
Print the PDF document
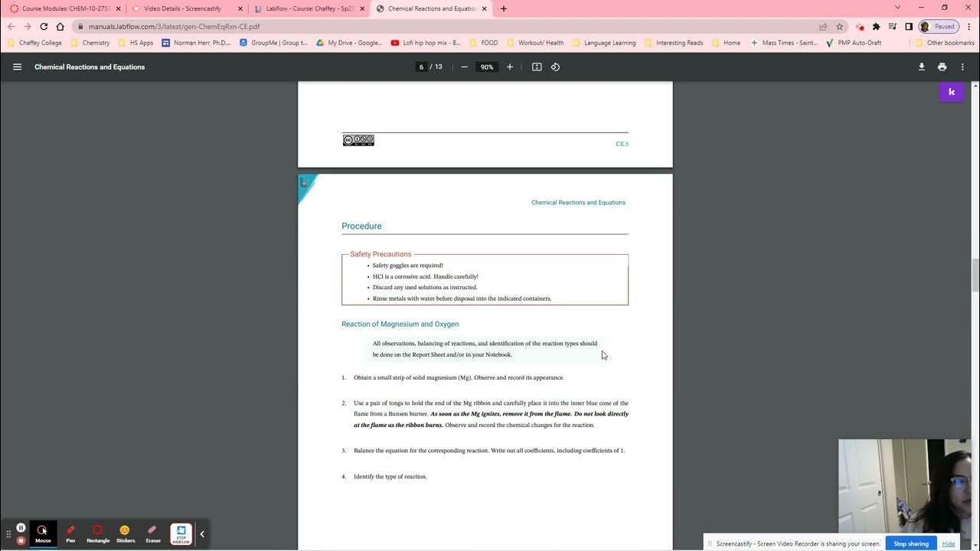[942, 67]
